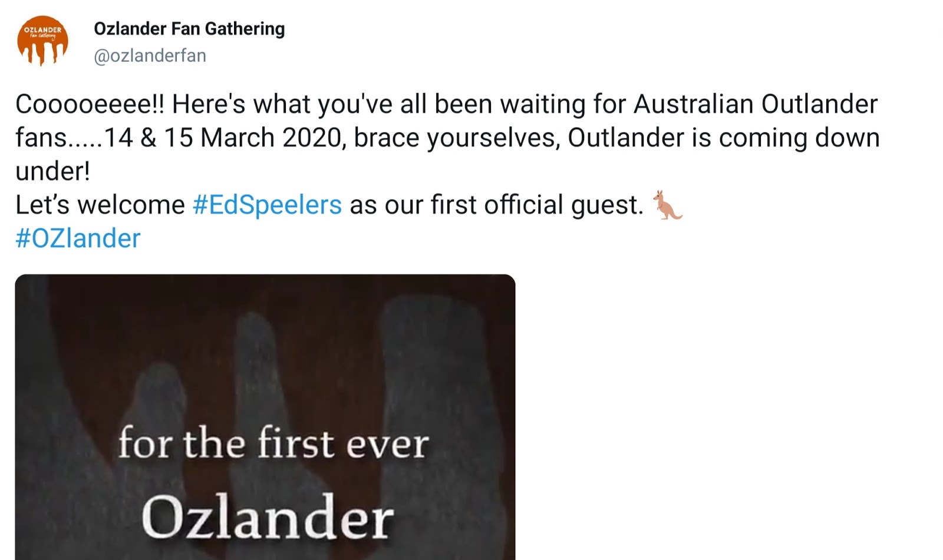Click the Ozlander Fan Gathering profile avatar
943x560 pixels.
point(42,41)
